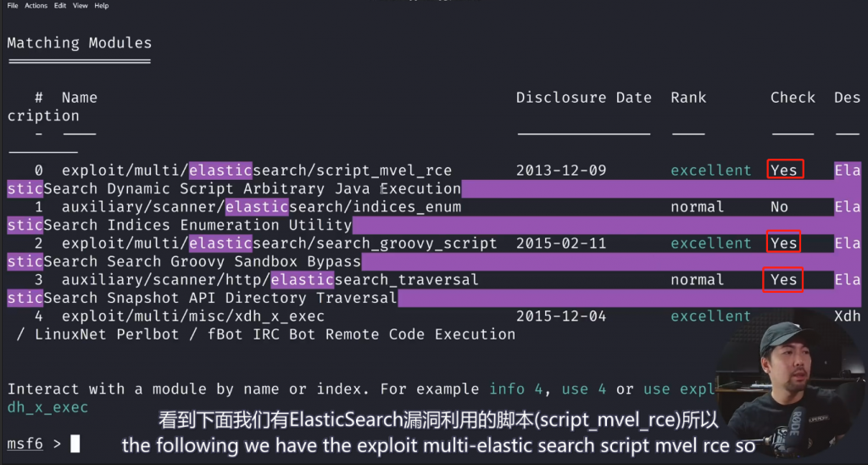This screenshot has height=465, width=868.
Task: Click description 'Search Indices Enumeration Utility'
Action: [x=198, y=225]
